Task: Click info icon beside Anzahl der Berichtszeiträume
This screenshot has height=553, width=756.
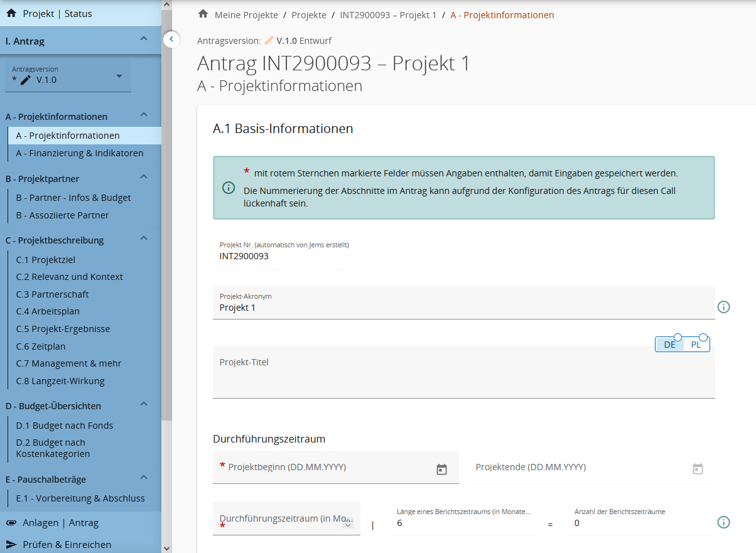Action: (723, 522)
